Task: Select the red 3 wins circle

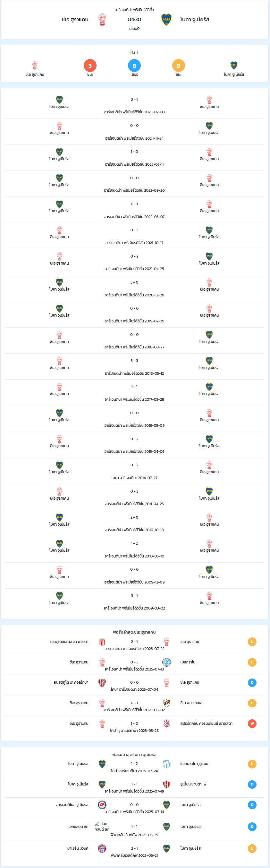Action: pos(90,66)
